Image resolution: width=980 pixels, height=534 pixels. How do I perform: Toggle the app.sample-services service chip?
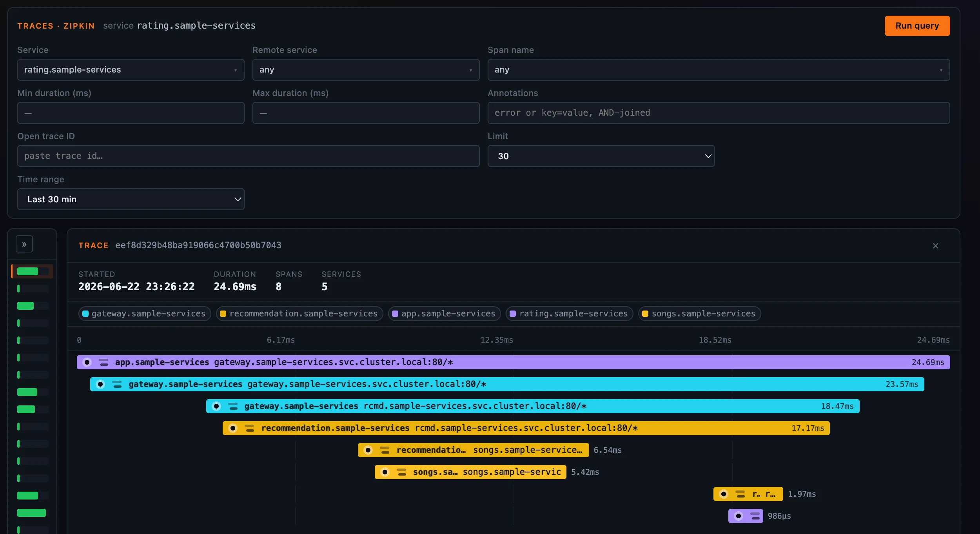[444, 314]
